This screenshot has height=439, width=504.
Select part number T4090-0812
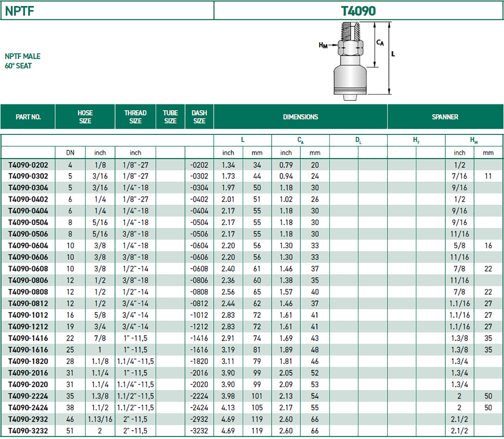pos(28,303)
